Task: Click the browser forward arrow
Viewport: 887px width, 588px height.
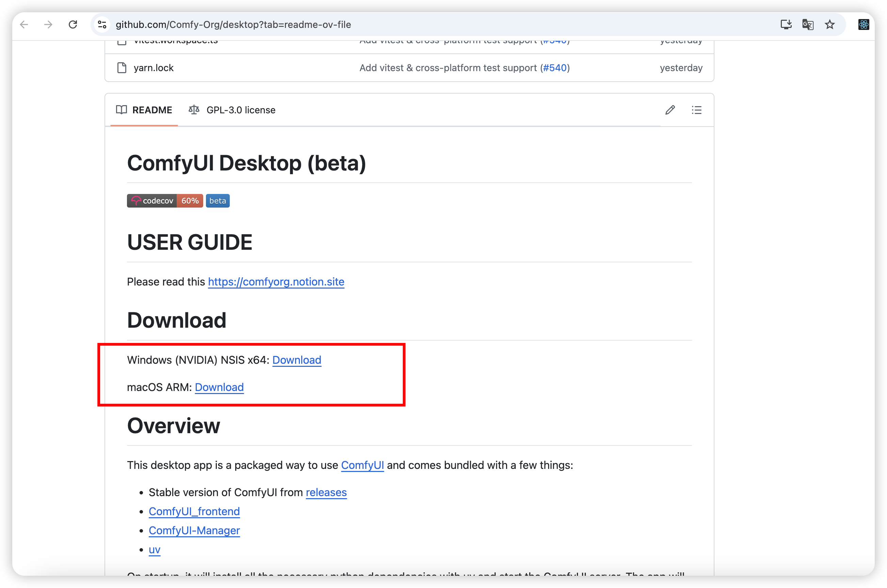Action: click(x=48, y=25)
